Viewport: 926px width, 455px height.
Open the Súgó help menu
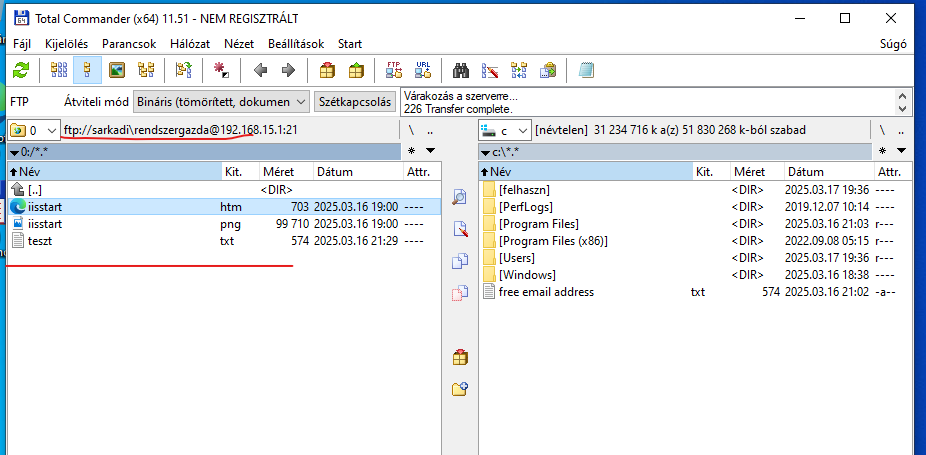tap(893, 44)
